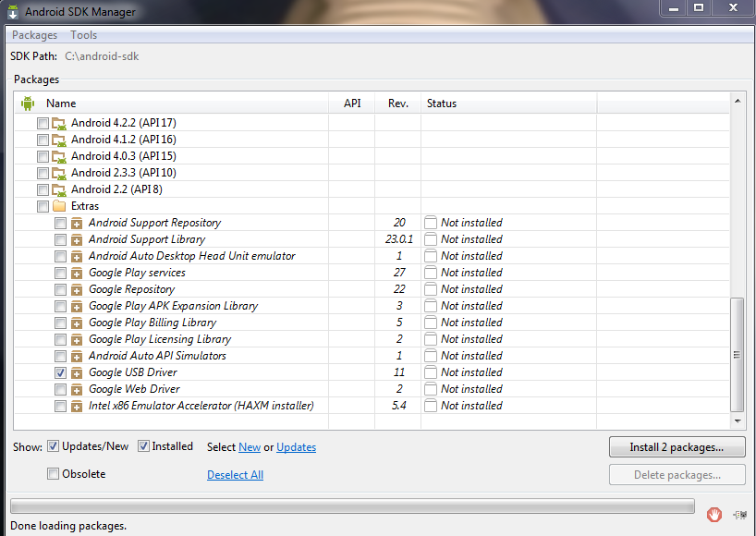756x536 pixels.
Task: Click the loading progress bar
Action: [x=352, y=506]
